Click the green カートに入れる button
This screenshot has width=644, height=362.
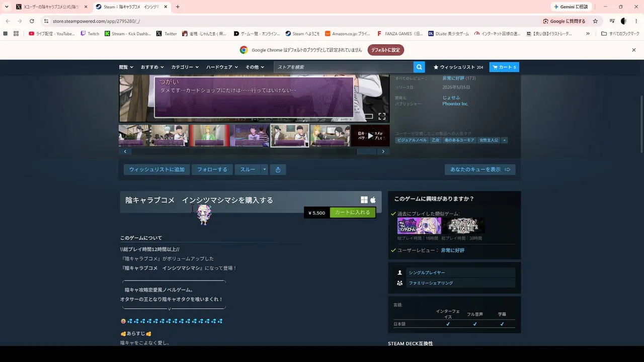click(x=353, y=213)
